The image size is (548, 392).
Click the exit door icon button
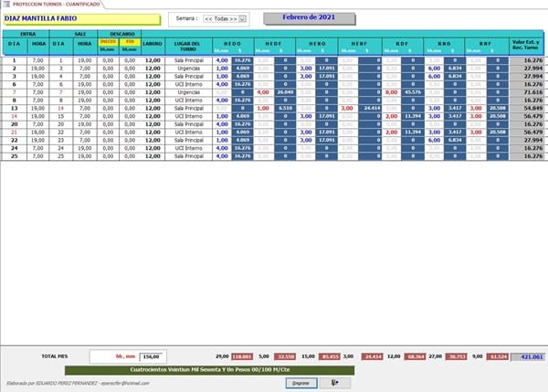tap(335, 383)
